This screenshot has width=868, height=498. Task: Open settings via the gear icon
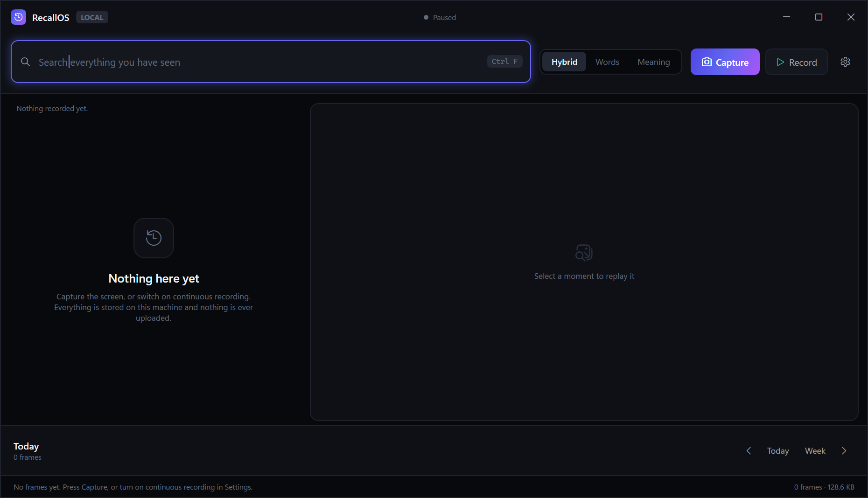845,62
